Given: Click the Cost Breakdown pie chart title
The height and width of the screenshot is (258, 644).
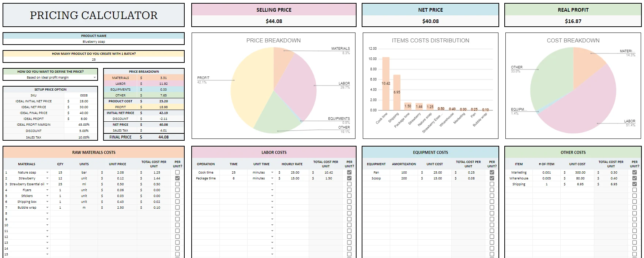Looking at the screenshot, I should (573, 41).
